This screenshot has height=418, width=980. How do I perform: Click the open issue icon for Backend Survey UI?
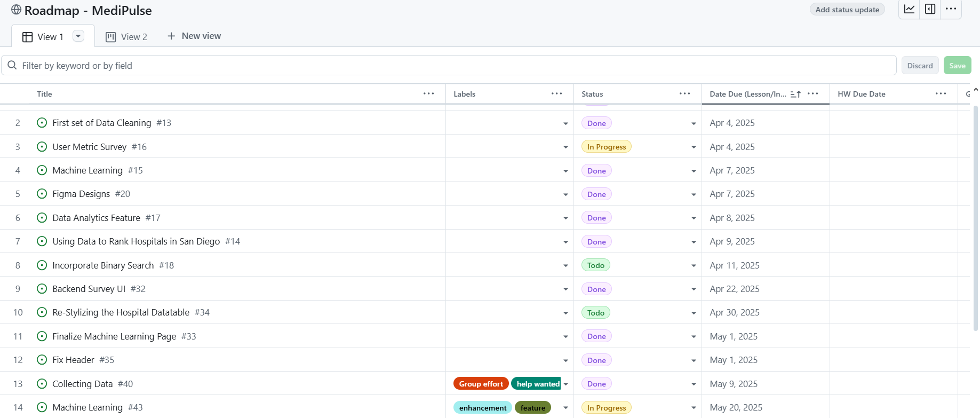point(42,289)
